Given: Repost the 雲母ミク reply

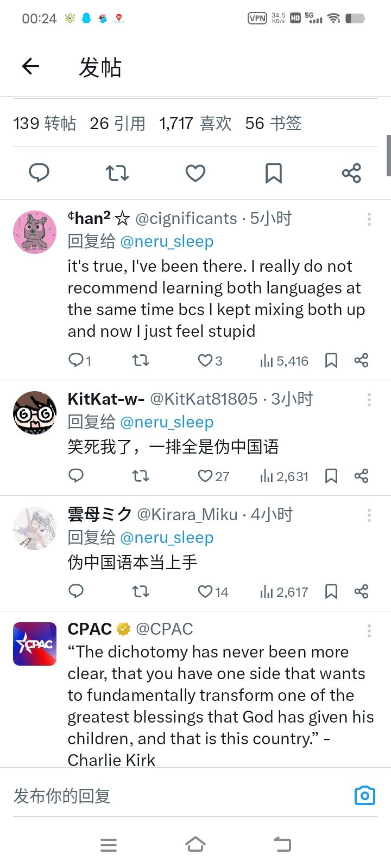Looking at the screenshot, I should click(x=141, y=591).
